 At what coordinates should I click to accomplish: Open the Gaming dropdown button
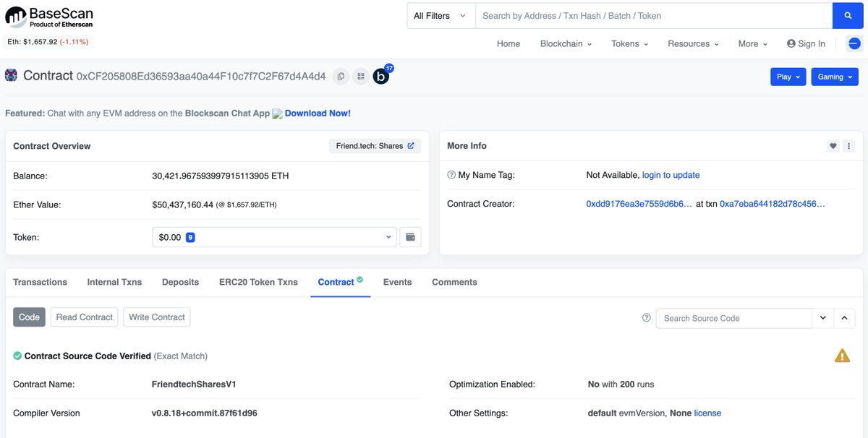pos(835,77)
